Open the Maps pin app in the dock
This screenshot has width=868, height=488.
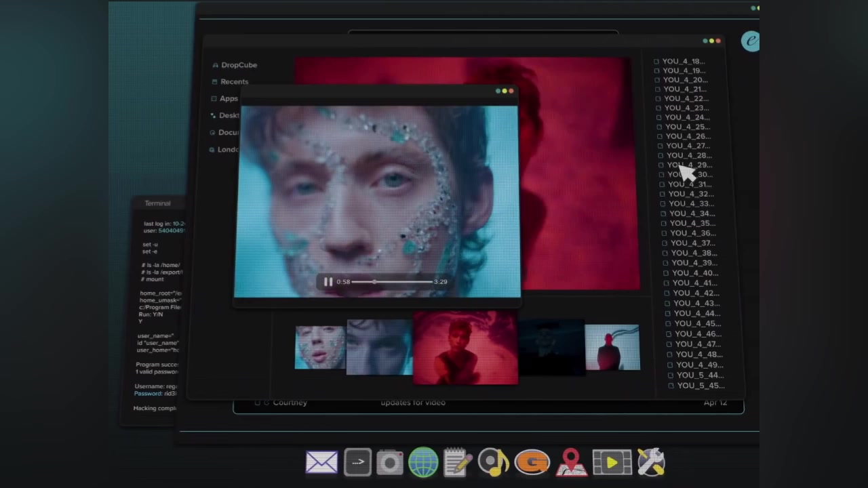point(571,463)
